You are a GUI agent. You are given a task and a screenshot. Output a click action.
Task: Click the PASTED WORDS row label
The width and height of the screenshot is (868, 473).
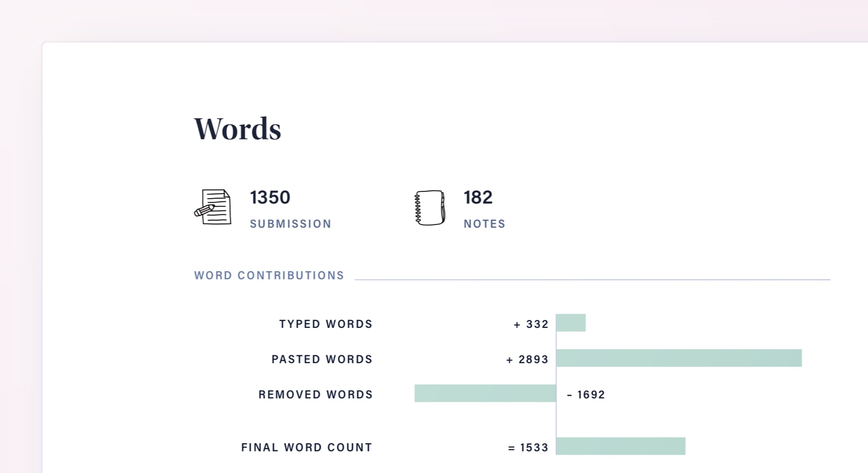[x=321, y=359]
